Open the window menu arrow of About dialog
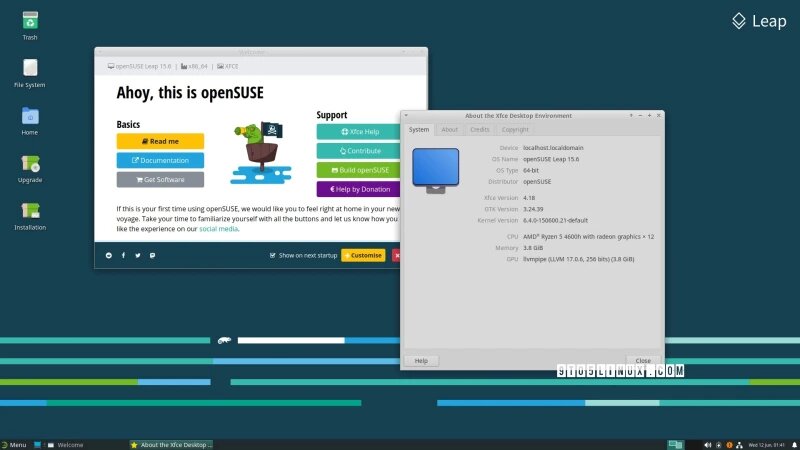This screenshot has width=800, height=450. point(407,116)
